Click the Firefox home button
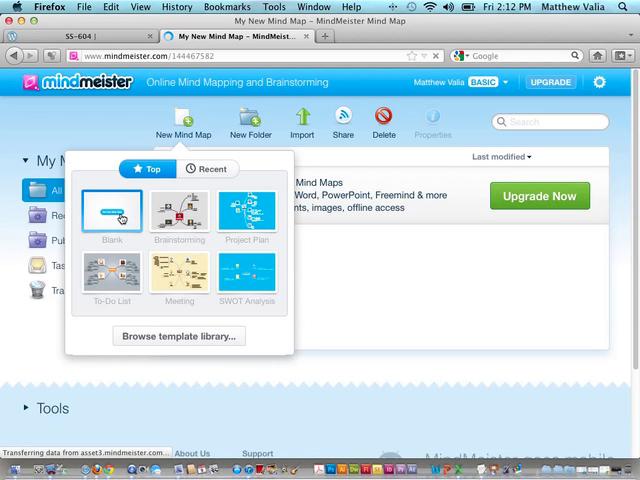 pyautogui.click(x=598, y=56)
